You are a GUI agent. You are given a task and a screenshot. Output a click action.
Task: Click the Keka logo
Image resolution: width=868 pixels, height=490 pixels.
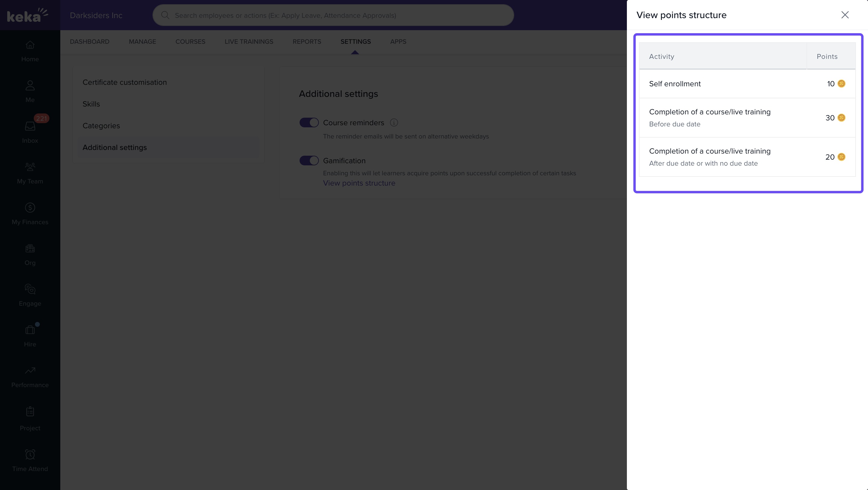(x=28, y=15)
